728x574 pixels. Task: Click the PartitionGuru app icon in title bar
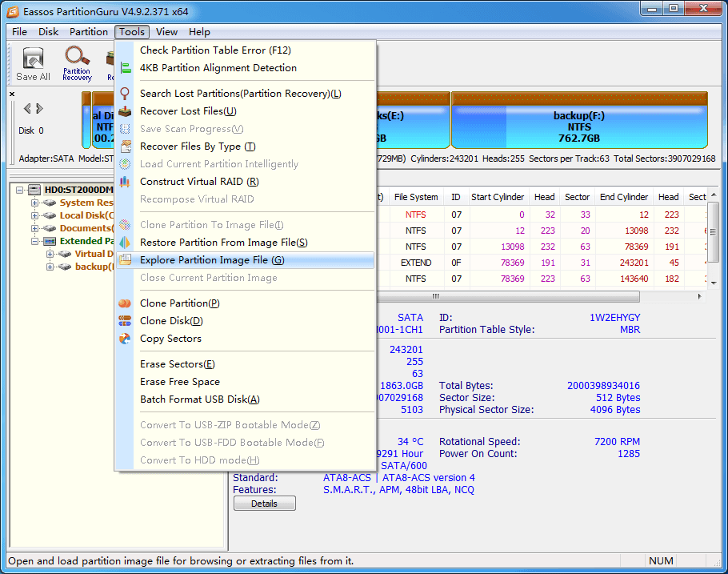(x=13, y=12)
